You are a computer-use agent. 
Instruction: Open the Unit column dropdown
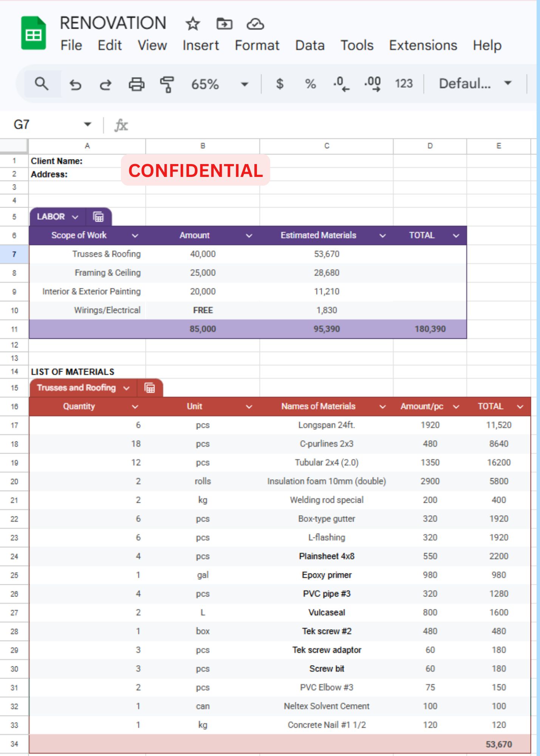tap(249, 407)
